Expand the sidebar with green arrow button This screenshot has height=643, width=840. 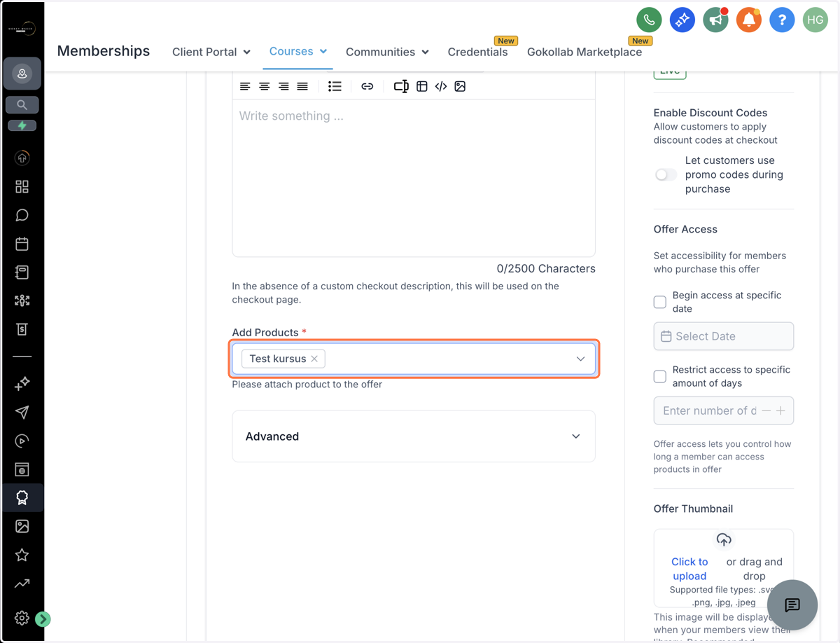[x=43, y=618]
